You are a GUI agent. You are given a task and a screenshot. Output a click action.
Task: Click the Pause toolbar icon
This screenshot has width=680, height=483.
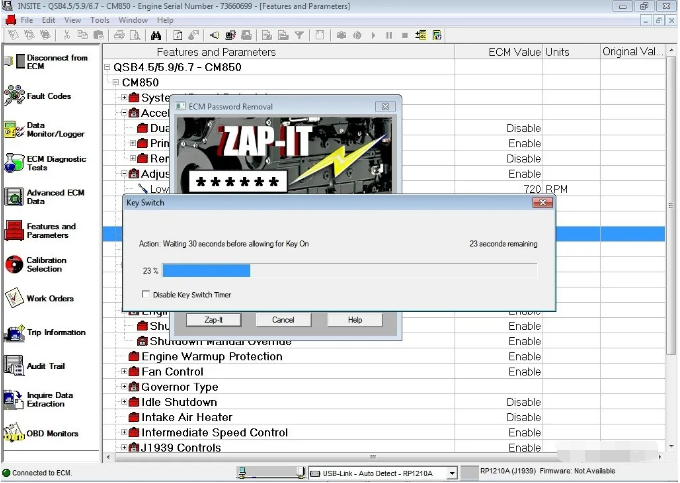tap(389, 35)
